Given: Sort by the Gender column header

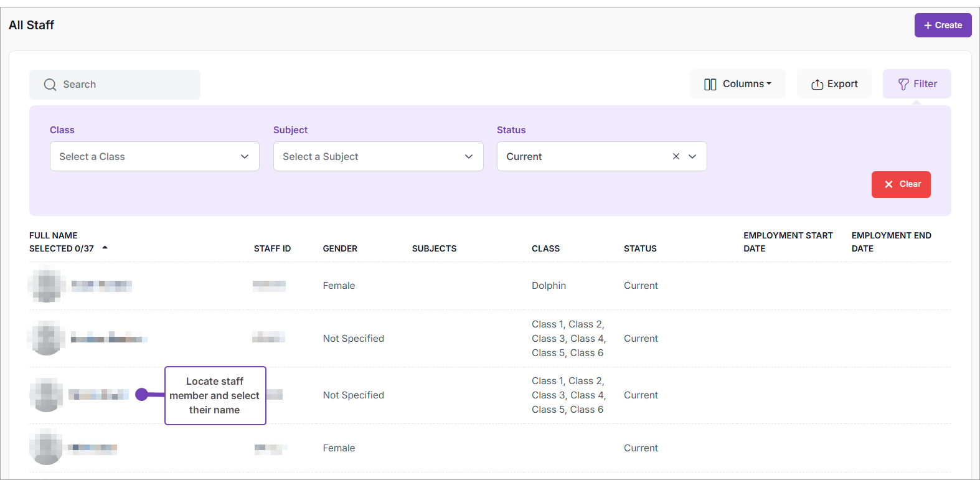Looking at the screenshot, I should click(x=340, y=248).
